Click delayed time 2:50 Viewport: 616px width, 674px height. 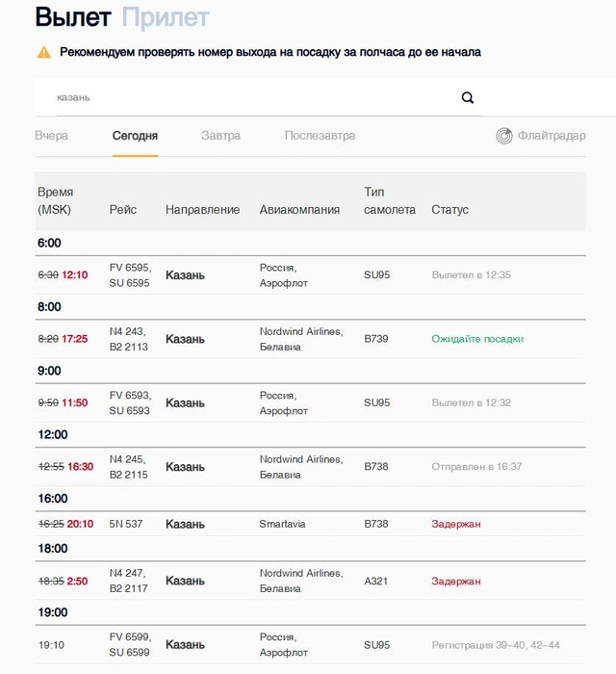77,582
